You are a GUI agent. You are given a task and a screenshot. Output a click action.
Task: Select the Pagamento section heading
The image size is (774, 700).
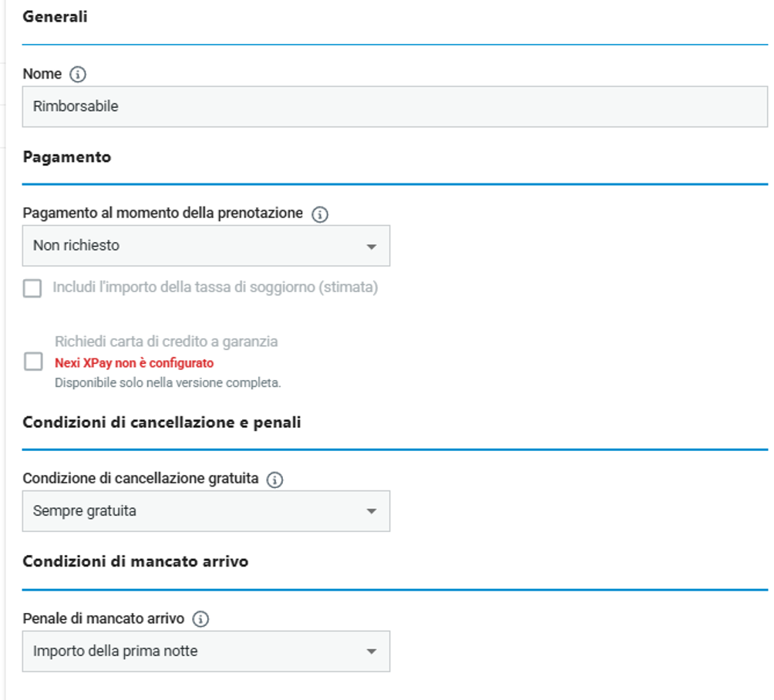[x=67, y=157]
